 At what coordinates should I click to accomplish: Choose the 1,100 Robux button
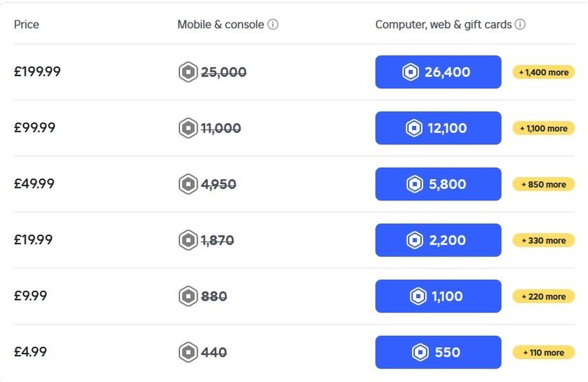438,296
